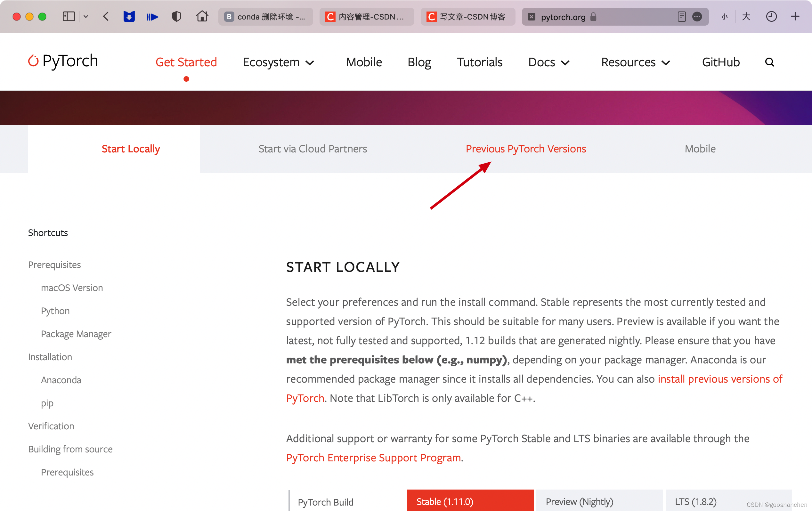Select the LTS (1.8.2) build option
Viewport: 812px width, 511px height.
coord(728,500)
